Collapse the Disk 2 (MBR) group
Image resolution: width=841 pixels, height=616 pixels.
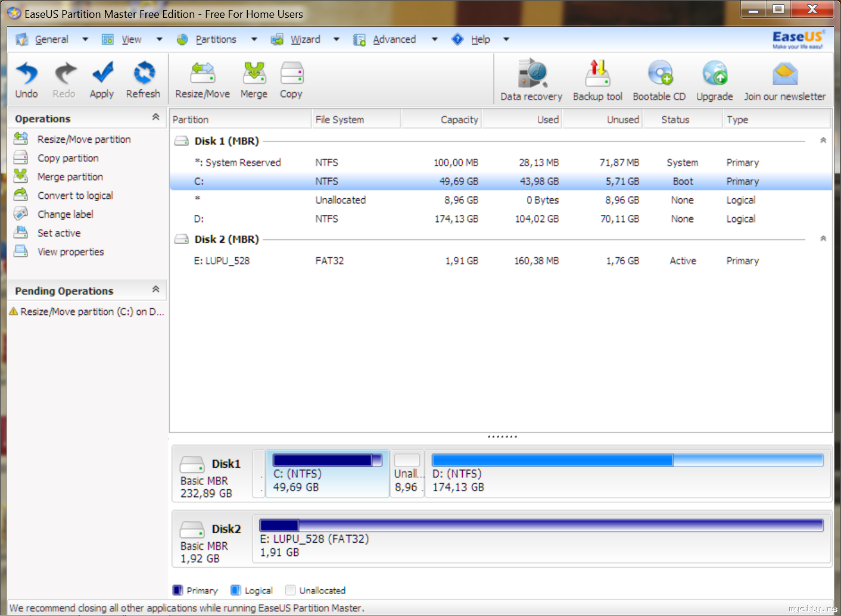tap(823, 239)
